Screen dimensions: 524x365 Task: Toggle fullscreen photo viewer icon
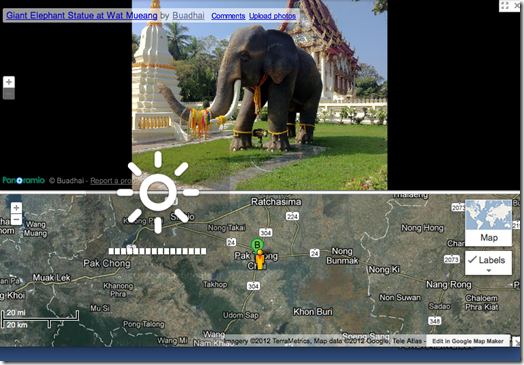pyautogui.click(x=505, y=5)
